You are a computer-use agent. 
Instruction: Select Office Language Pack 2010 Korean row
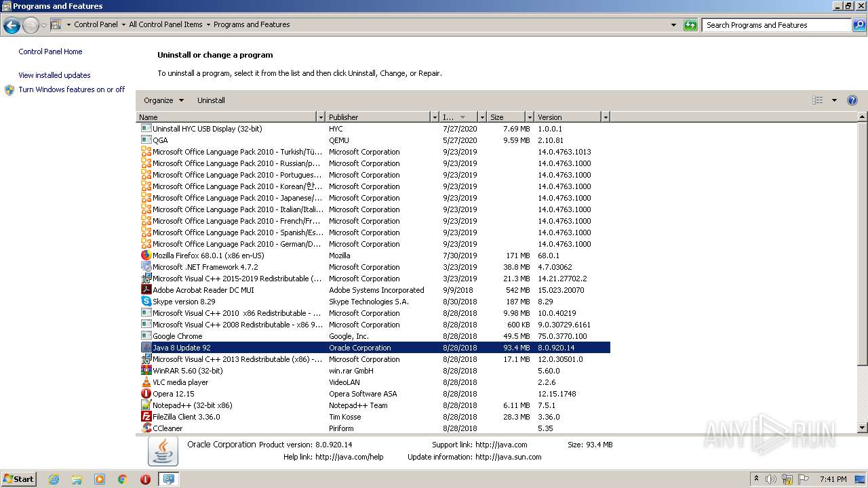pos(373,186)
